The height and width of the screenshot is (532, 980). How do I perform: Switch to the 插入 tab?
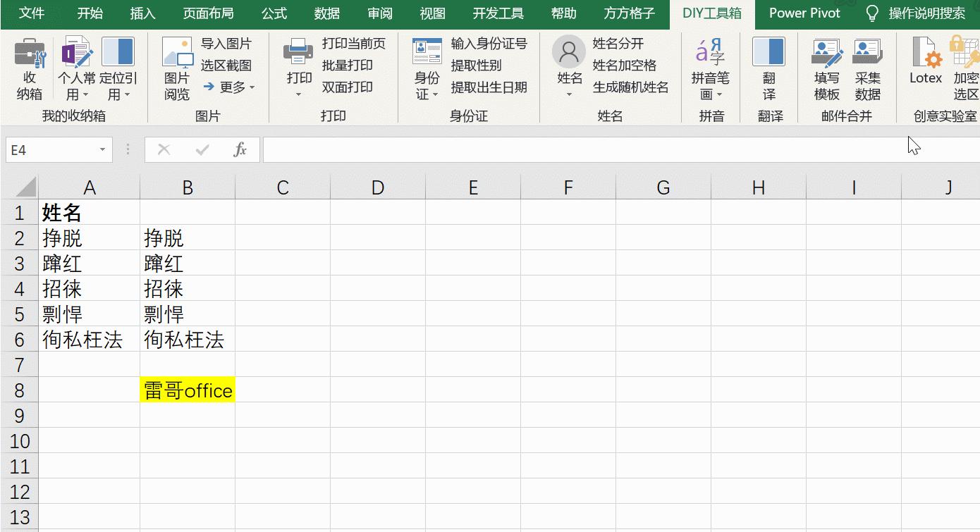tap(143, 13)
